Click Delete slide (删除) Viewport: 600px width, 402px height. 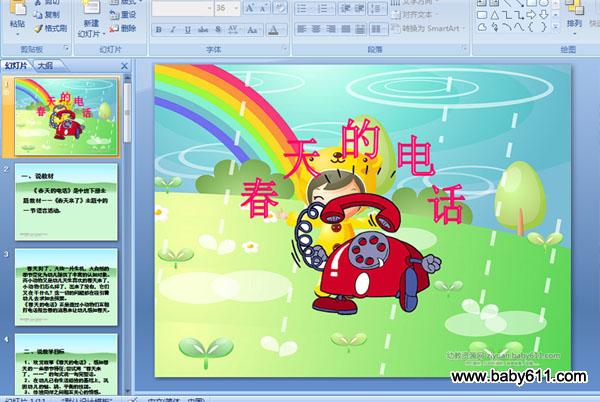click(123, 28)
